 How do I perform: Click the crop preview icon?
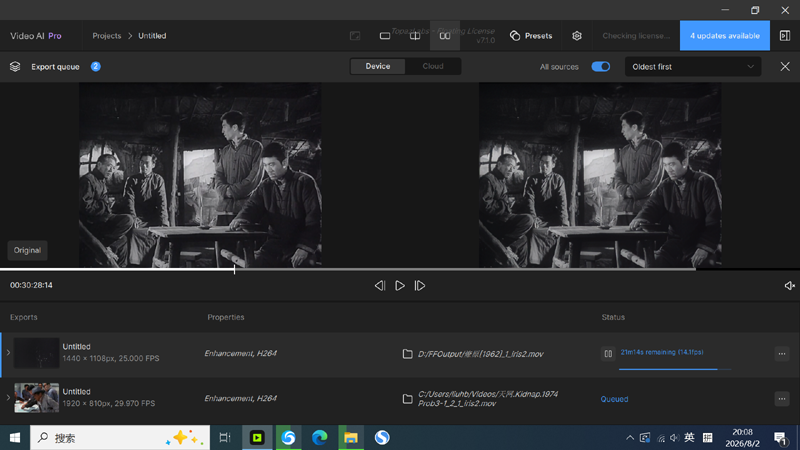(355, 36)
